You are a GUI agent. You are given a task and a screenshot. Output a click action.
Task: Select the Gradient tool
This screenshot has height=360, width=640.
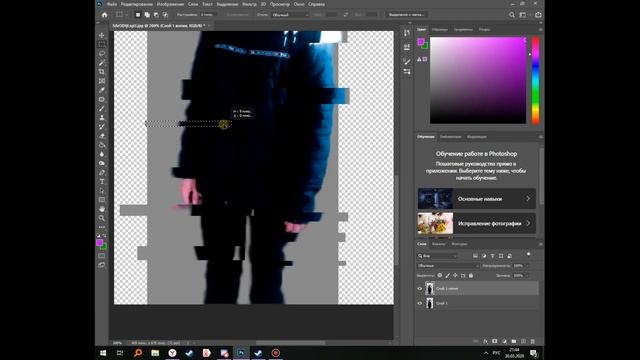coord(102,145)
